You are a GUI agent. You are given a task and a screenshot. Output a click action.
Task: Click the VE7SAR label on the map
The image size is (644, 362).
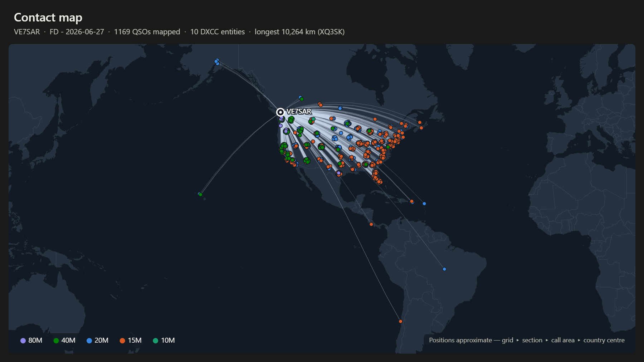tap(299, 112)
